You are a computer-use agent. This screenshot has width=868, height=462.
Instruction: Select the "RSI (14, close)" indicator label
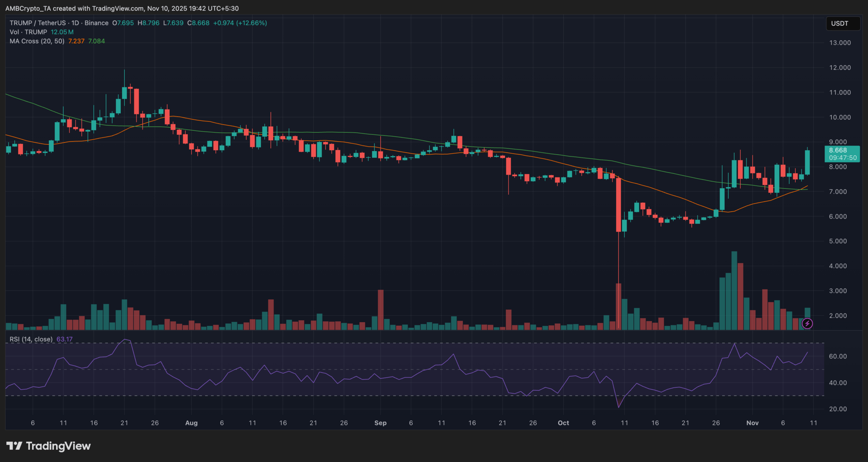[x=31, y=339]
